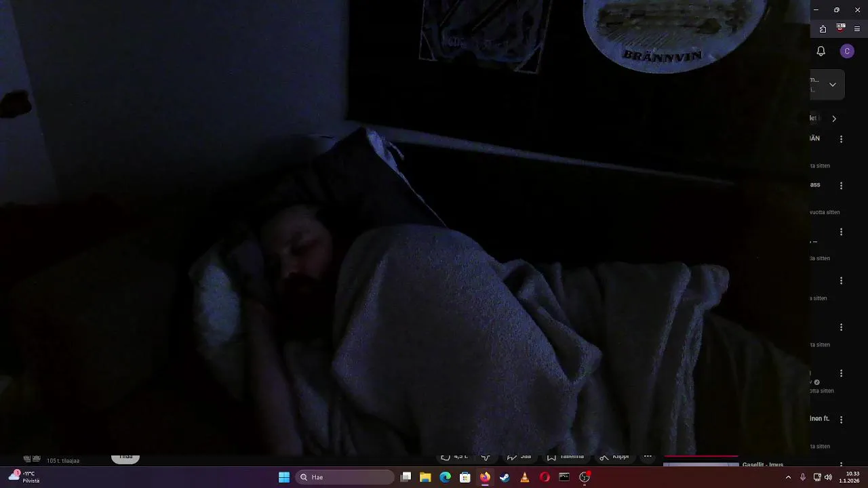Viewport: 868px width, 488px height.
Task: Open Steam from the taskbar
Action: click(505, 477)
